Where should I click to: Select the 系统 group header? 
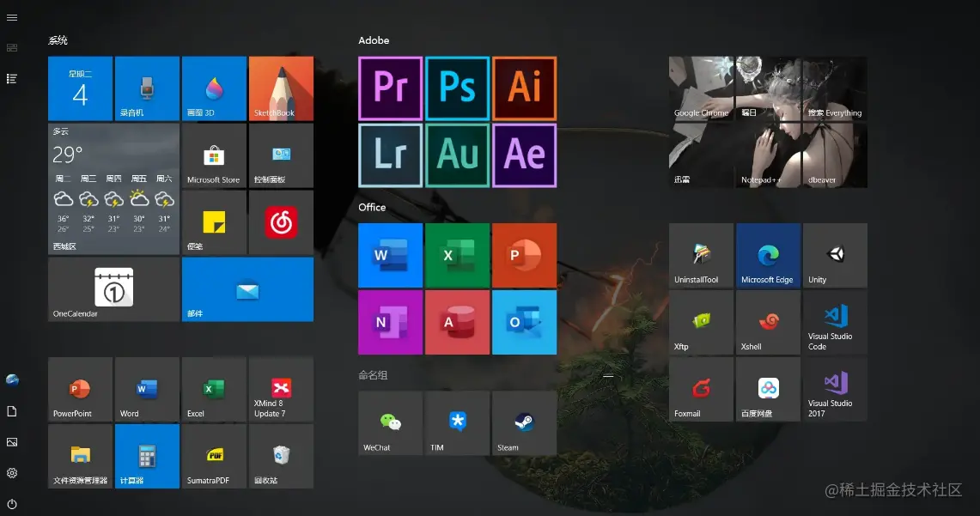coord(58,40)
